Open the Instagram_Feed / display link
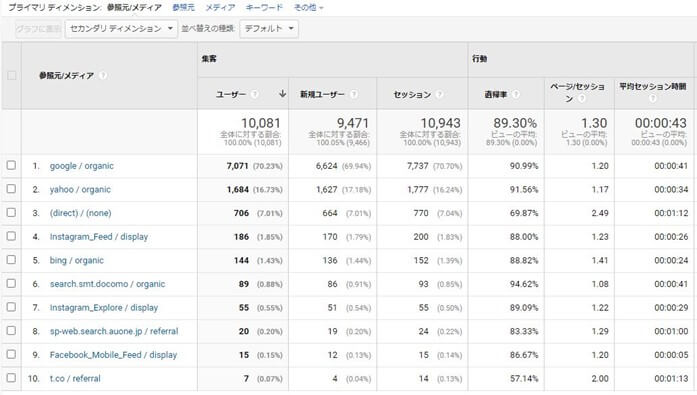The image size is (697, 395). (99, 237)
